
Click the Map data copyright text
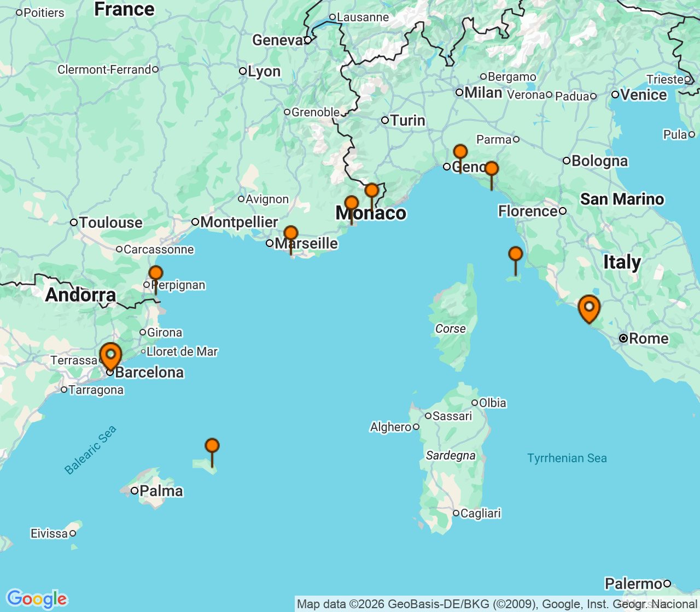click(x=497, y=604)
